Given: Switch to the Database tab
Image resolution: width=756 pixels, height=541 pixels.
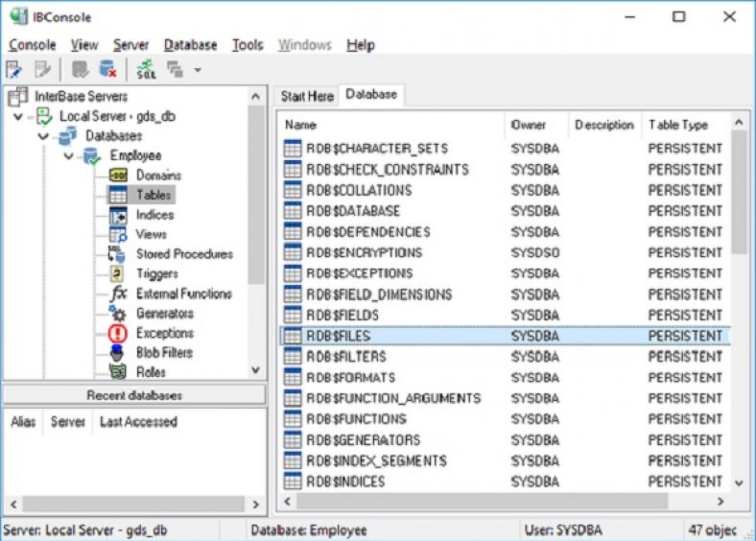Looking at the screenshot, I should [371, 95].
